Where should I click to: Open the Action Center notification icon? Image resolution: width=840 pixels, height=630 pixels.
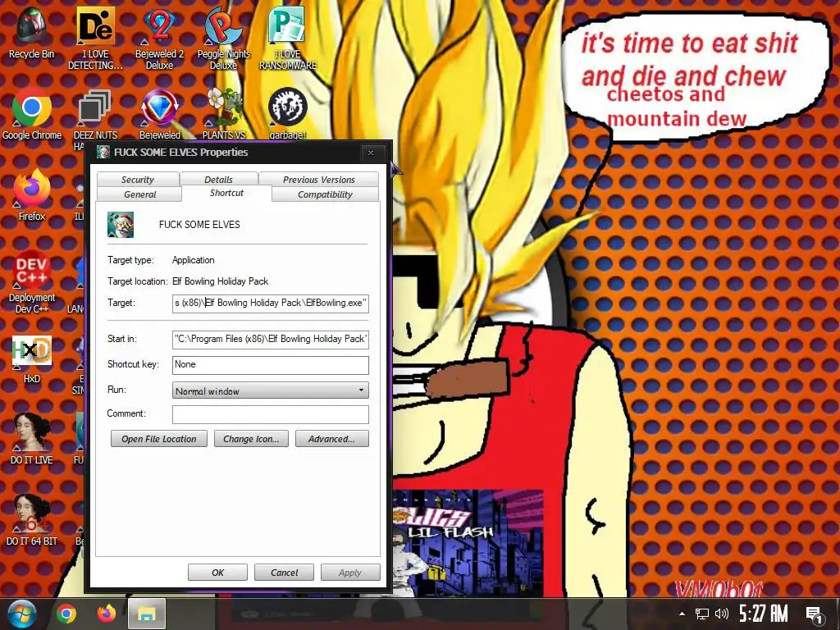[x=815, y=614]
